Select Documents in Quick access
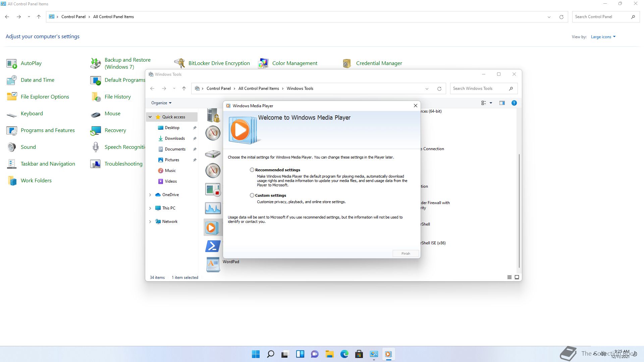The width and height of the screenshot is (644, 362). (175, 149)
